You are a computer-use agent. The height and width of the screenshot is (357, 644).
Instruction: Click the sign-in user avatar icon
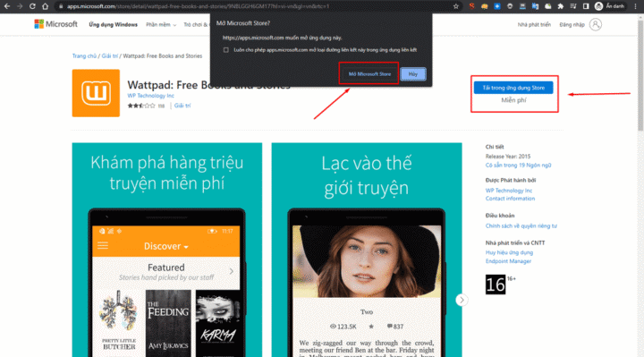coord(596,25)
